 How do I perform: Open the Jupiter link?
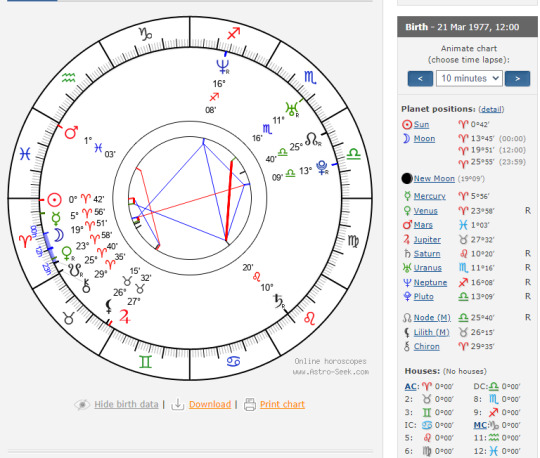tap(427, 239)
